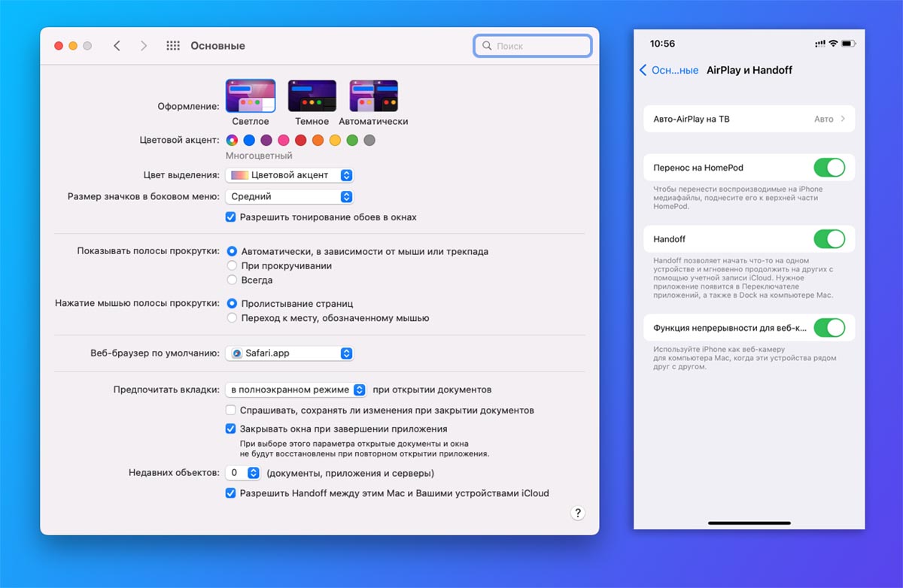Select Всегда scroll bars radio button
This screenshot has height=588, width=903.
click(233, 280)
